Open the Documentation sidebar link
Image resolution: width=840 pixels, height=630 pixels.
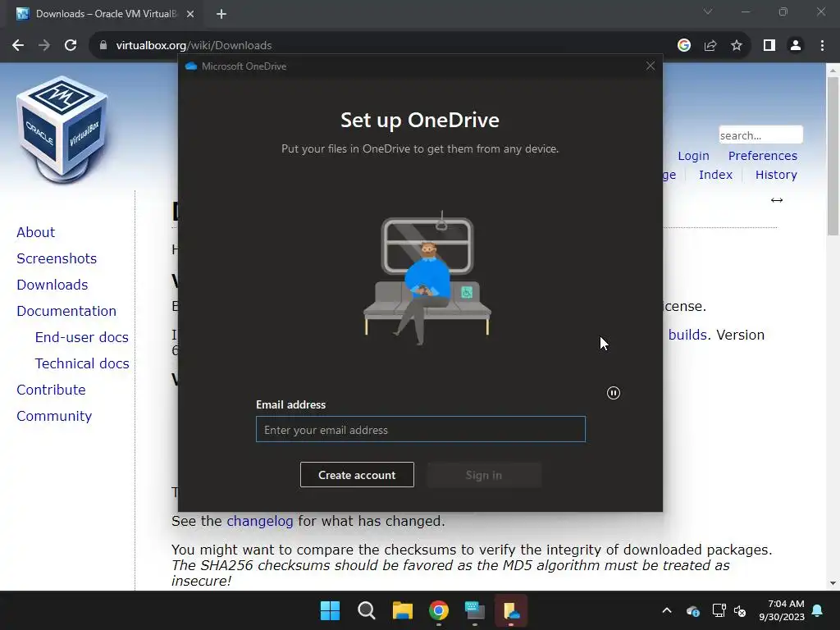pos(66,311)
